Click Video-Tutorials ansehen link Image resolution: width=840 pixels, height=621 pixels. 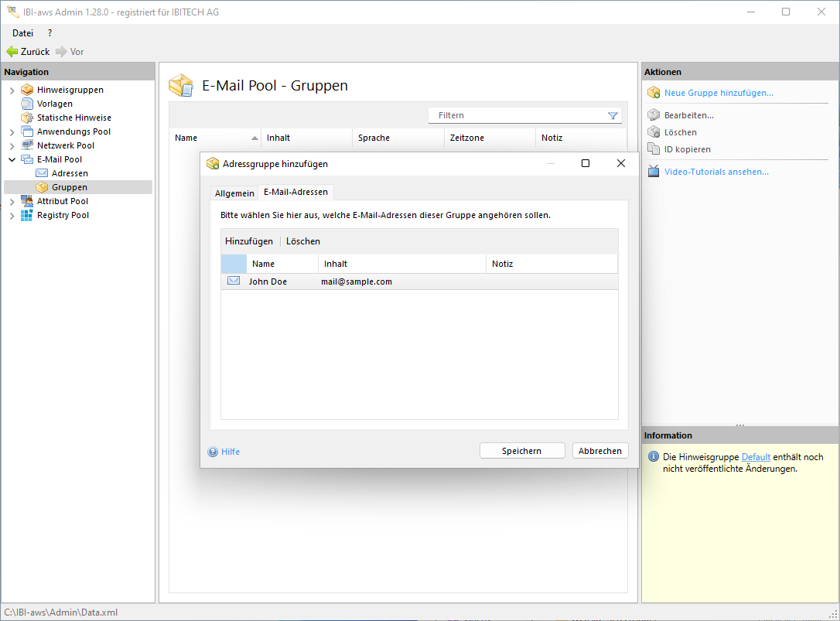[716, 172]
